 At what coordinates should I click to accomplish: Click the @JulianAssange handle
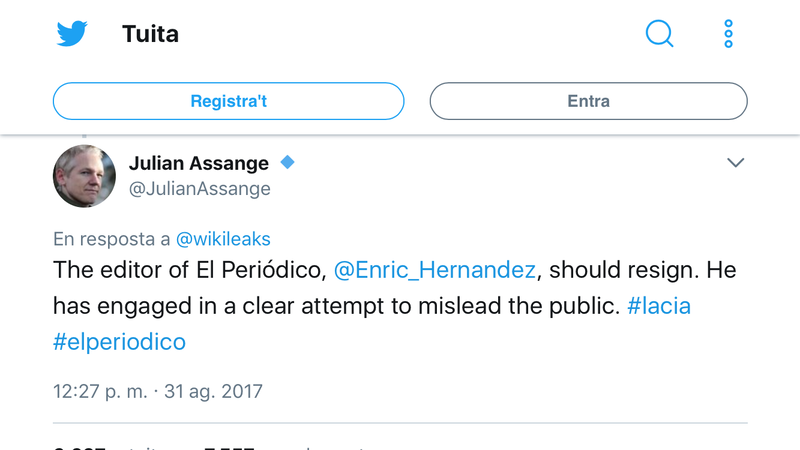tap(200, 188)
